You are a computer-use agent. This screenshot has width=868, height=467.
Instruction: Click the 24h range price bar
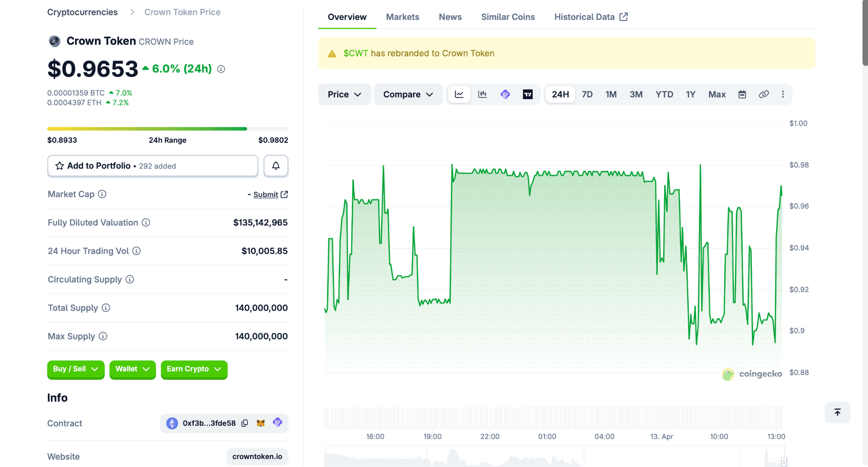pos(168,128)
